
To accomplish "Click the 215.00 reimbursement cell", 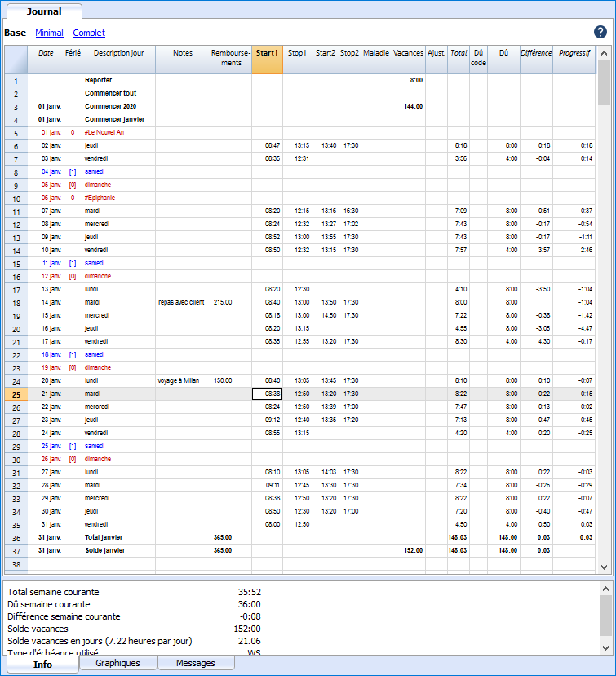I will (231, 302).
